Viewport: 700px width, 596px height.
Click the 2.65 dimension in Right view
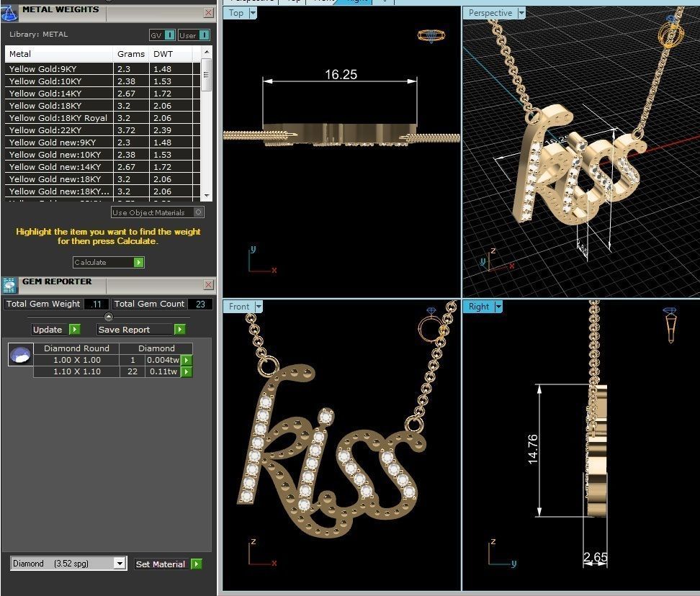595,556
